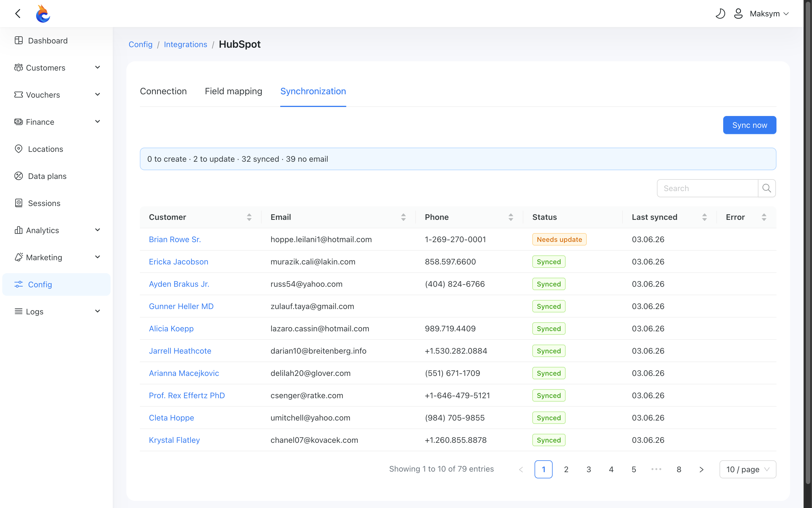
Task: Open customer Alicia Koepp
Action: tap(171, 329)
